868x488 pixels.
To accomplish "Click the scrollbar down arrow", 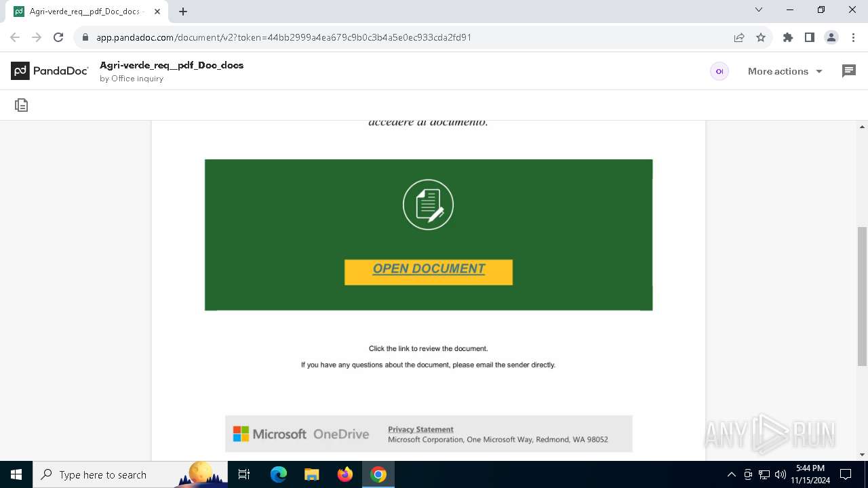I will [x=863, y=455].
